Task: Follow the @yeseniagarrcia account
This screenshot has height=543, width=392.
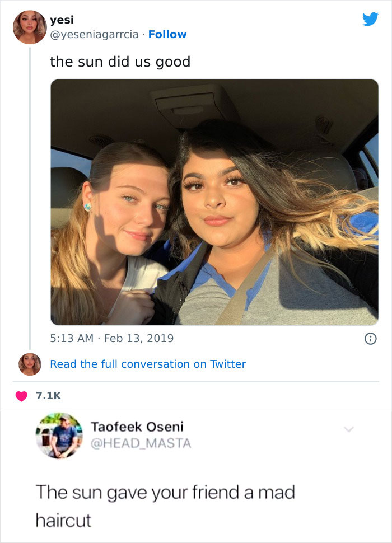Action: click(167, 34)
